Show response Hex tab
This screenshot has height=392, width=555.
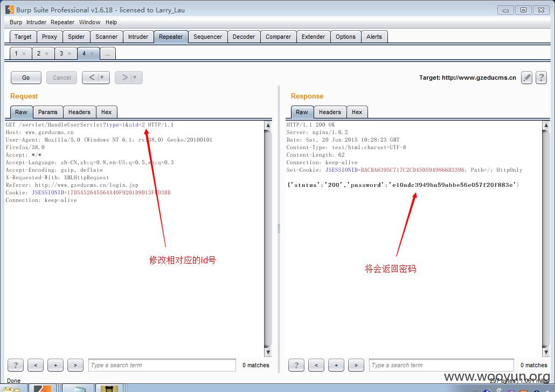[x=357, y=112]
